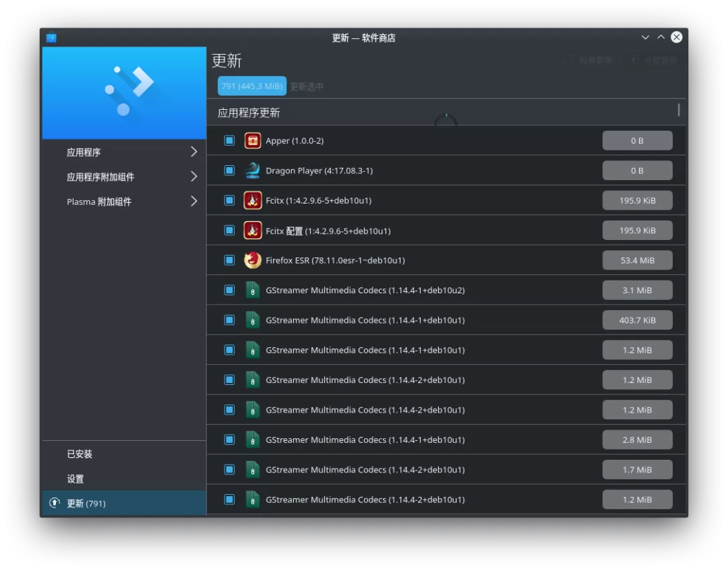The width and height of the screenshot is (728, 569).
Task: Click the 0 B button for Dragon Player
Action: coord(638,171)
